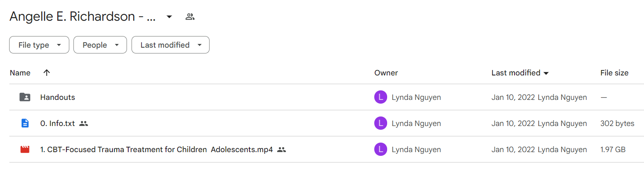Image resolution: width=644 pixels, height=177 pixels.
Task: Open the Handouts folder
Action: click(x=58, y=97)
